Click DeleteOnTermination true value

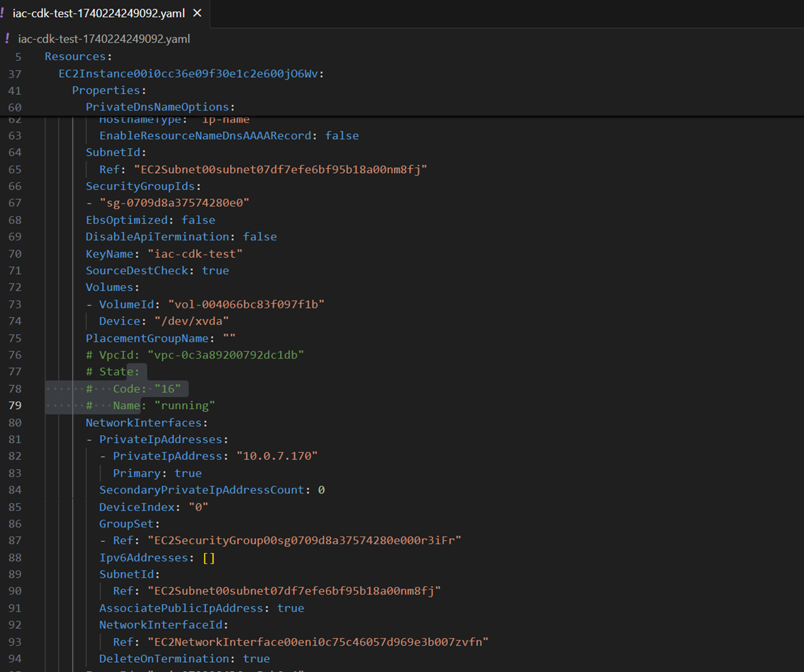tap(257, 659)
